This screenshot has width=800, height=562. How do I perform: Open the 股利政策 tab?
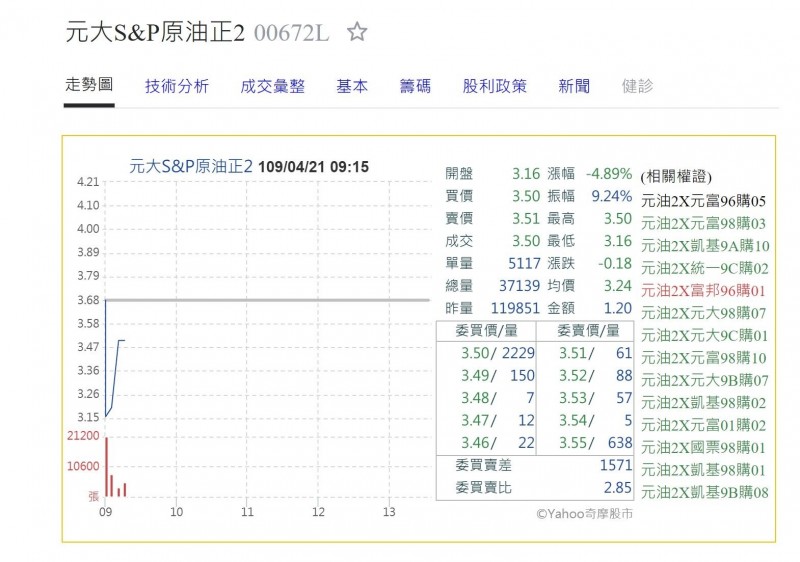point(494,86)
